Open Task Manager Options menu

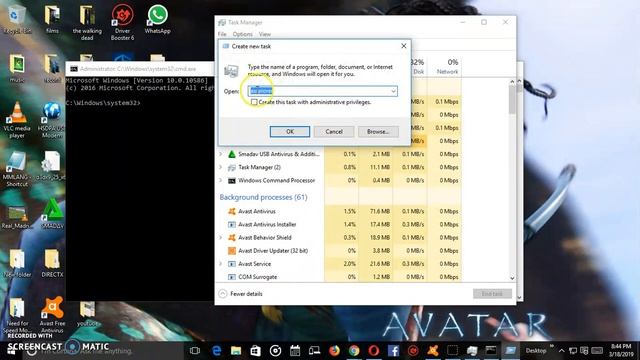[242, 34]
